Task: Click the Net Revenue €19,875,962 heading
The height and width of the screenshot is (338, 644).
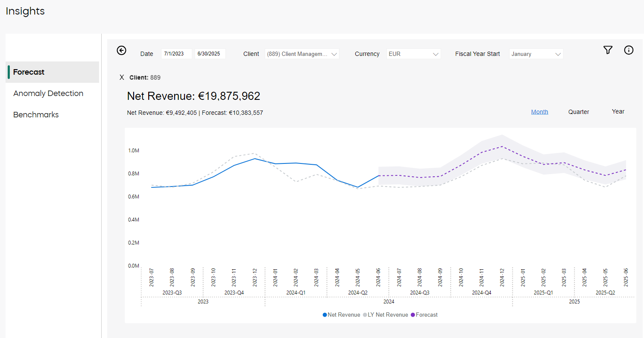Action: click(193, 96)
